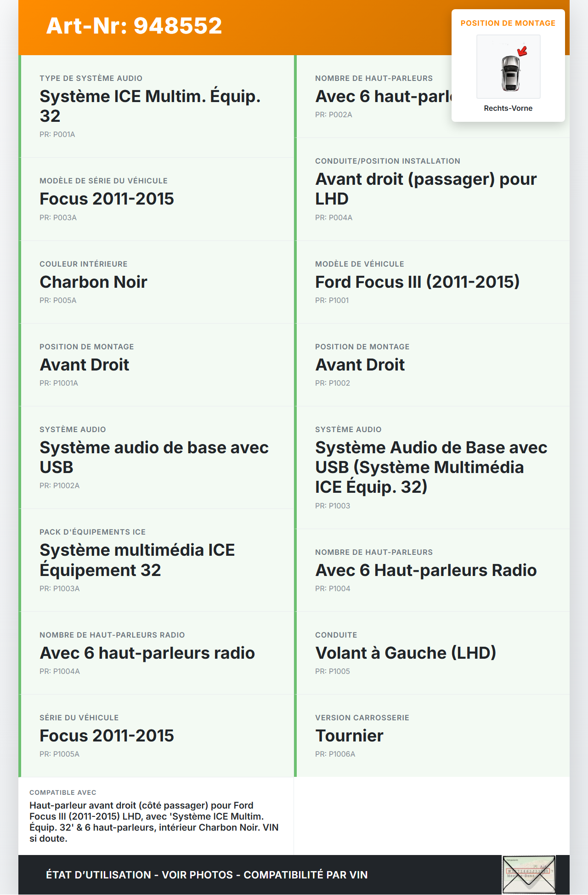The width and height of the screenshot is (588, 895).
Task: Click the Compatible Avec description paragraph
Action: coord(154,822)
